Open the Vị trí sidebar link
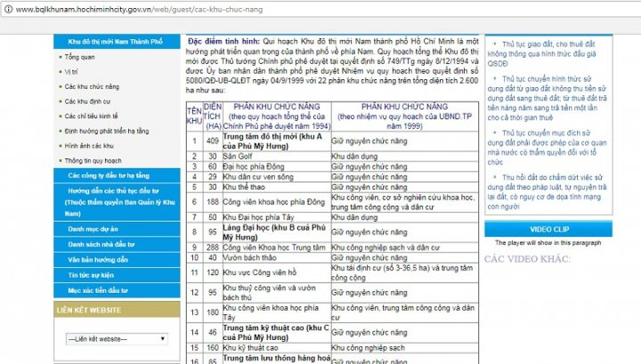The height and width of the screenshot is (364, 641). click(x=73, y=72)
